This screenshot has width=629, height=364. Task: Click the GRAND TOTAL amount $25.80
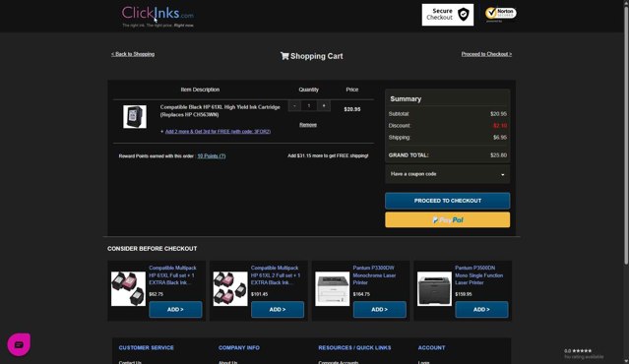498,155
